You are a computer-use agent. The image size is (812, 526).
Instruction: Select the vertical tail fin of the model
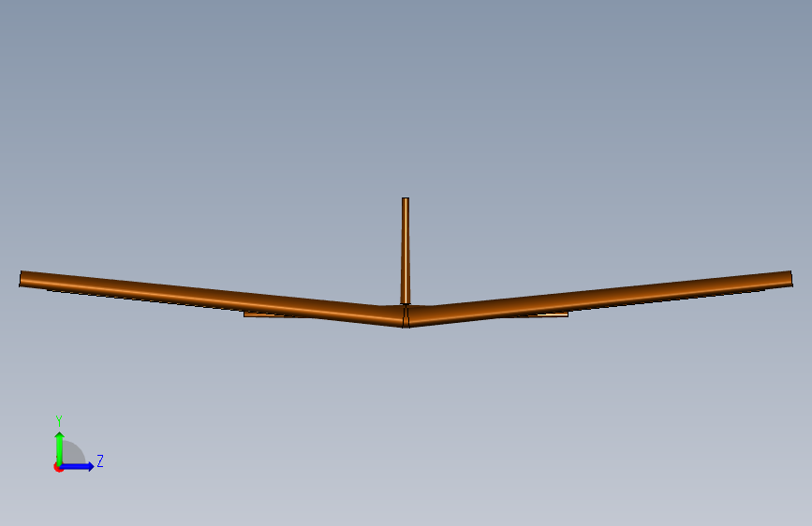click(405, 251)
